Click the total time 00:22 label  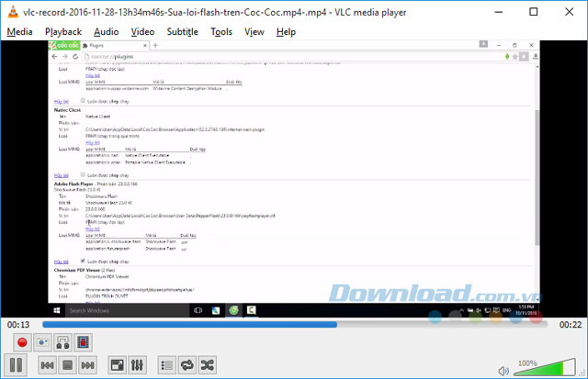pyautogui.click(x=571, y=325)
